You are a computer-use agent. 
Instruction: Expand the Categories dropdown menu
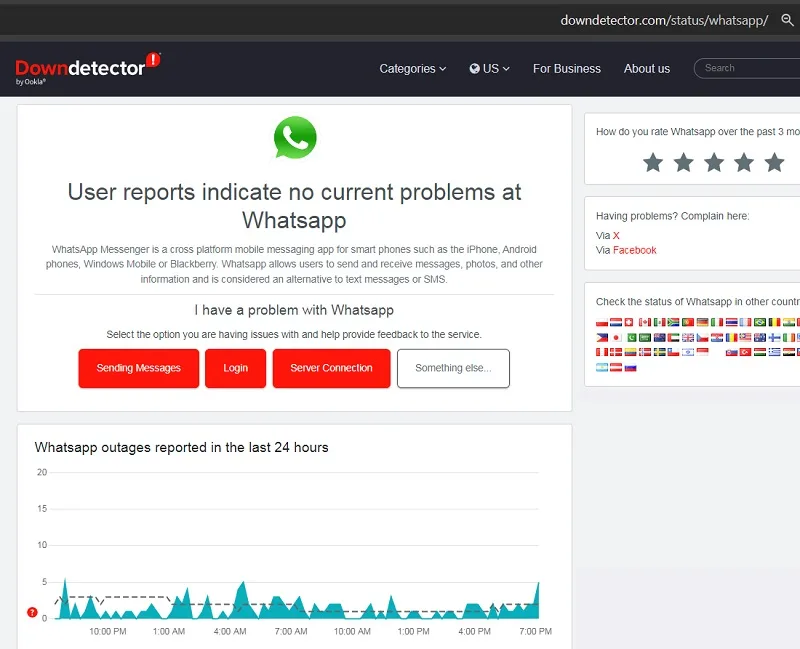coord(413,68)
